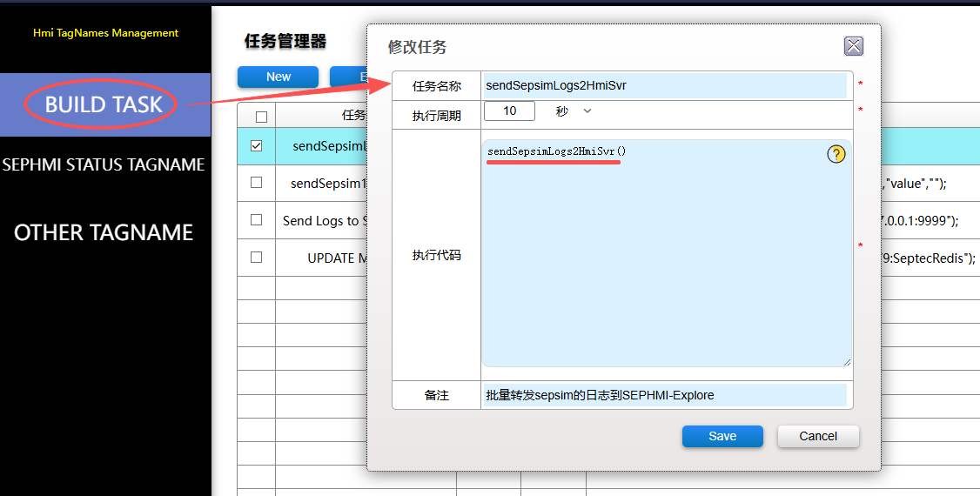Uncheck the sendSepsimLogs2HmiSvr row checkbox
980x496 pixels.
click(256, 146)
